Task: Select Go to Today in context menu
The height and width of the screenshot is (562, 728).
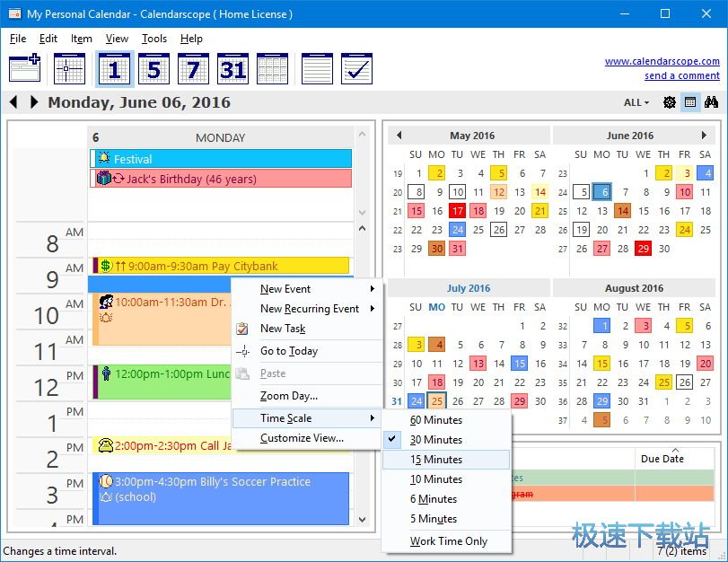Action: click(289, 351)
